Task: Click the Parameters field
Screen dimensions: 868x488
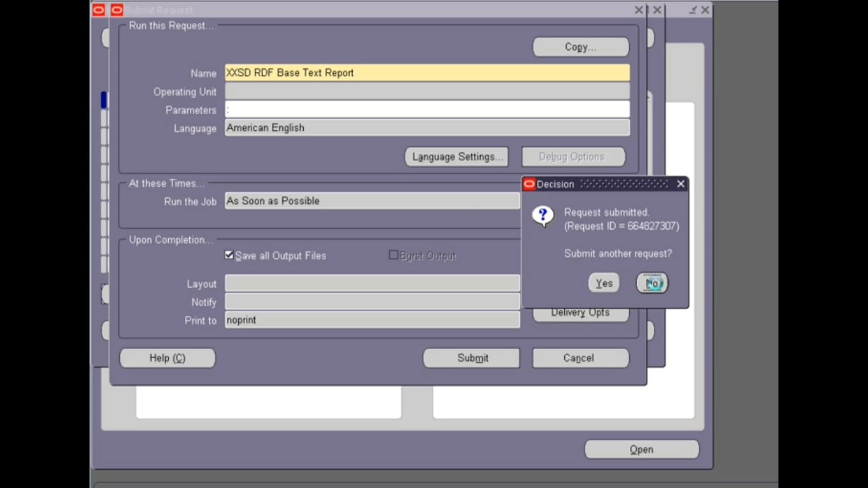Action: pyautogui.click(x=426, y=110)
